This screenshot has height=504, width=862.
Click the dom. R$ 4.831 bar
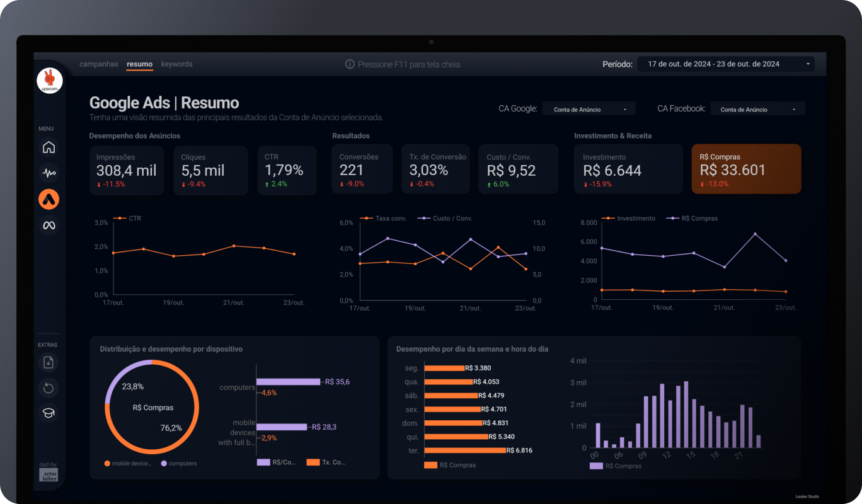(454, 423)
